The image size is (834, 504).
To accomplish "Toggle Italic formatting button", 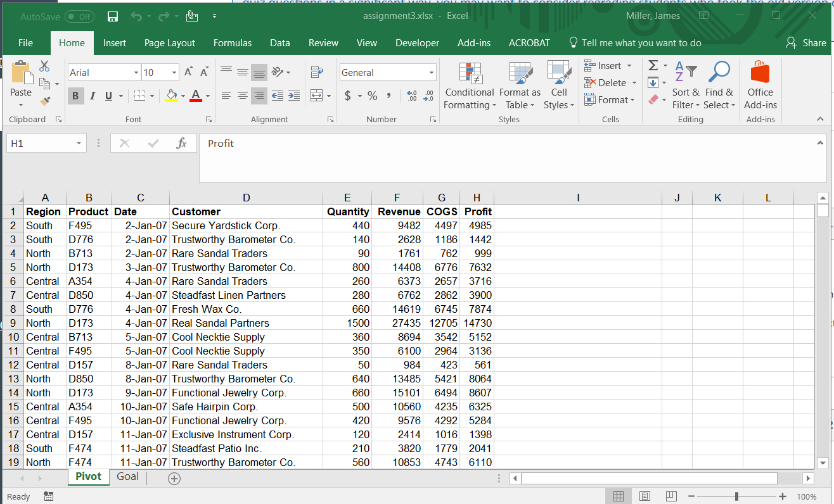I will tap(92, 96).
